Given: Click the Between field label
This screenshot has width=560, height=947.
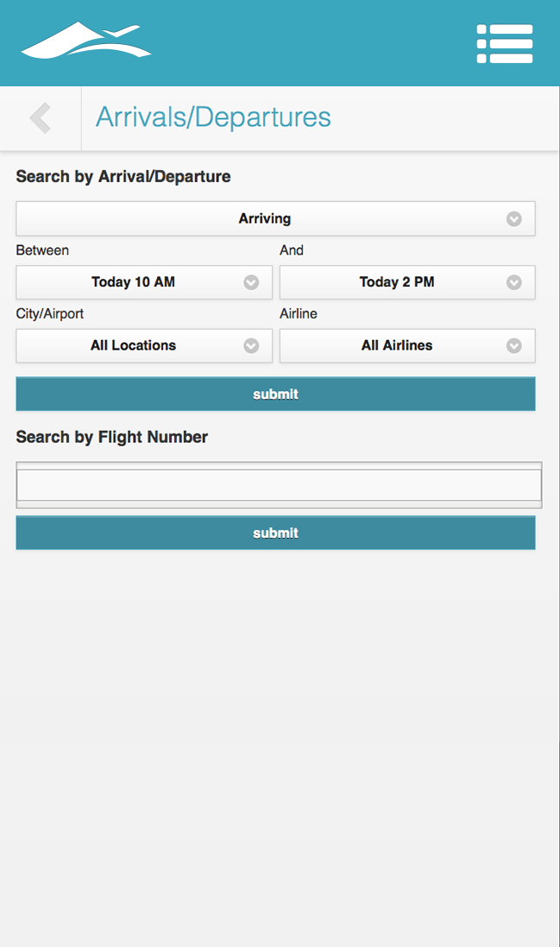Looking at the screenshot, I should 42,250.
